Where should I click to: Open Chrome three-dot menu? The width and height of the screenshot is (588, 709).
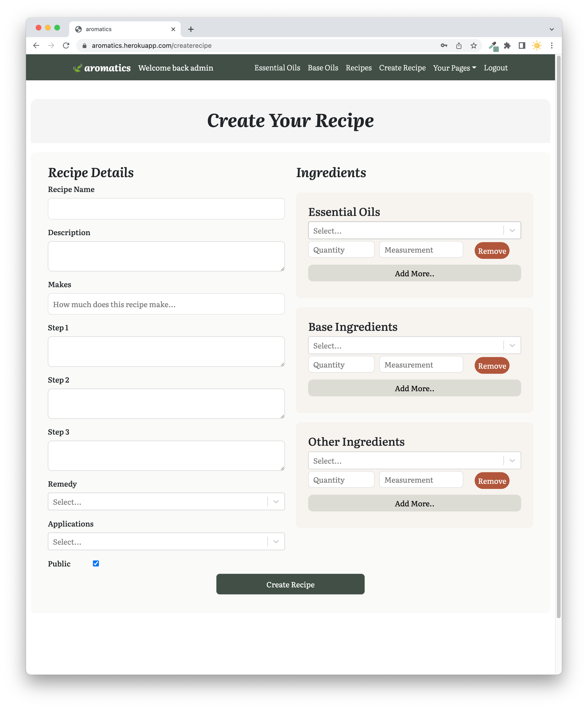coord(552,46)
